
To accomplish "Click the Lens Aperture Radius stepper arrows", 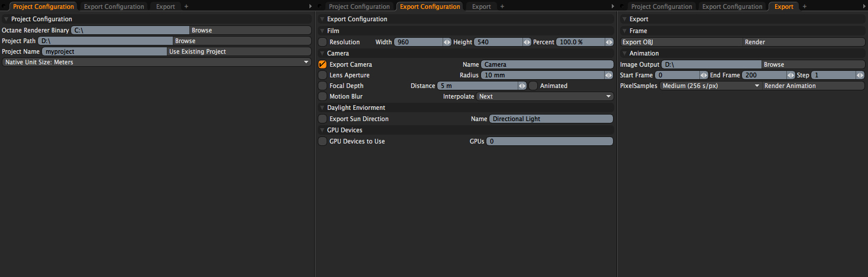I will pos(608,76).
